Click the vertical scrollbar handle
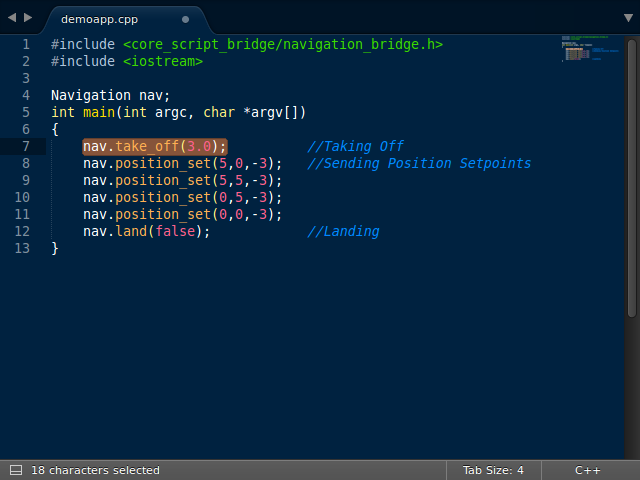 [633, 180]
